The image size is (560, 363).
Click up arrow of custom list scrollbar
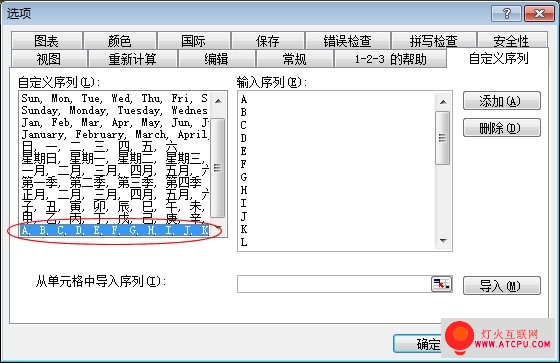218,101
